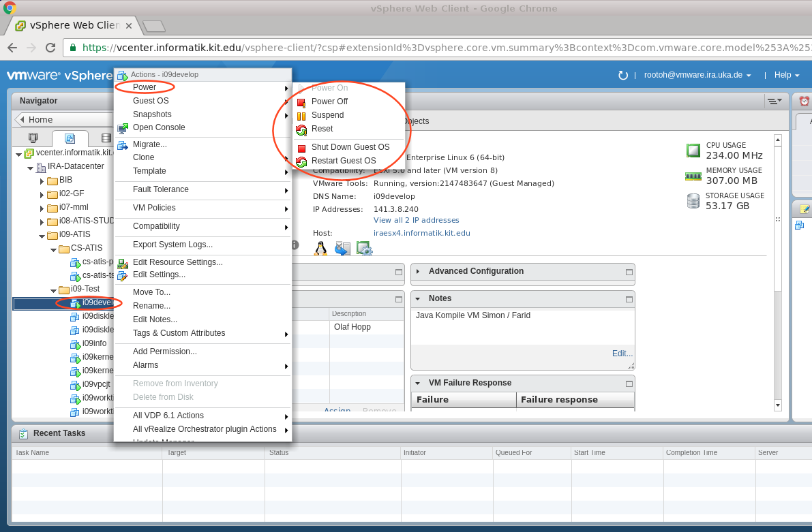Select the vcenter.informatik.kit root node
Viewport: 812px width, 532px height.
[68, 153]
